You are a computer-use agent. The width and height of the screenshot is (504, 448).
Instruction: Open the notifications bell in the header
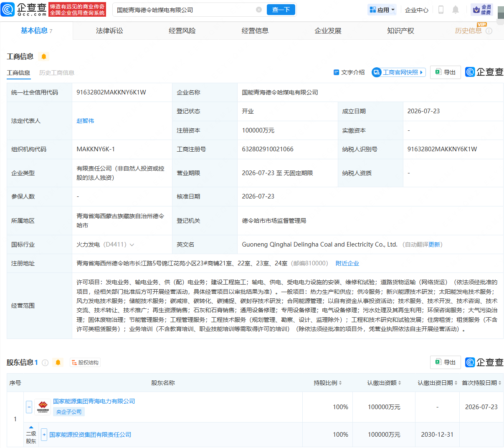coord(456,10)
